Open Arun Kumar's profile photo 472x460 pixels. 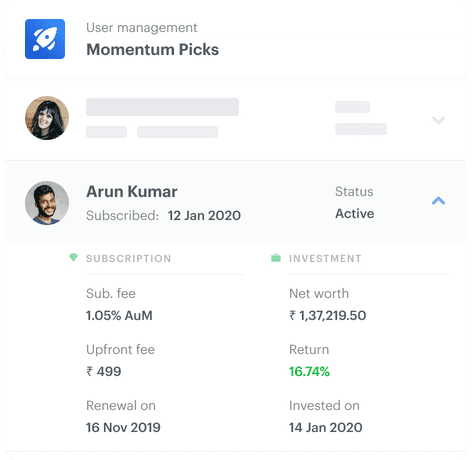(47, 203)
